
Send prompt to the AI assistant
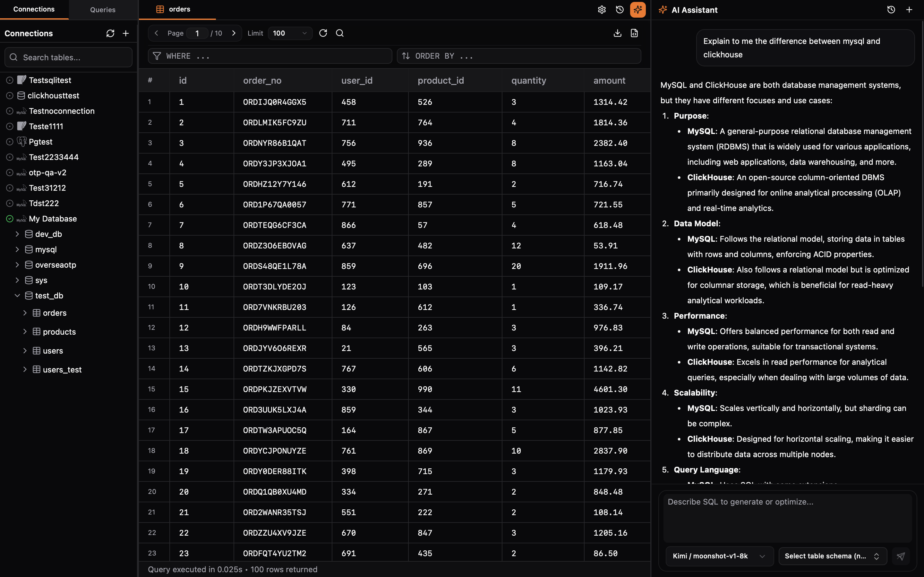pos(901,556)
